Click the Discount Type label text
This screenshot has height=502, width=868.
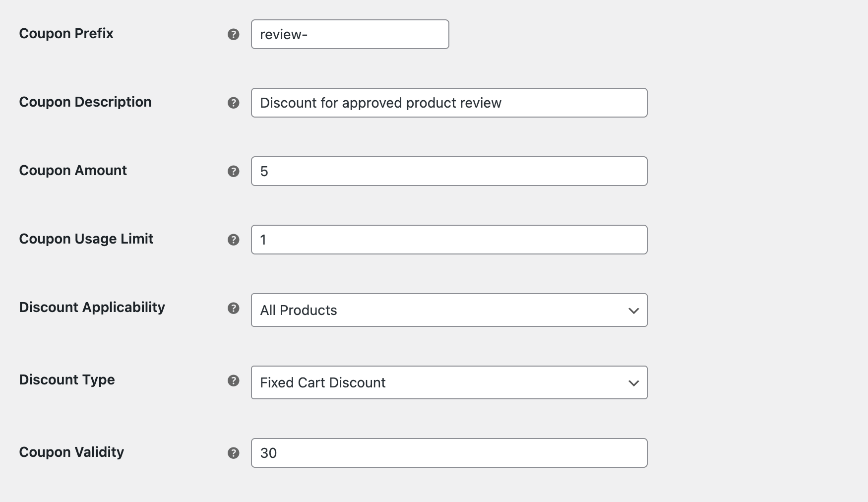pos(66,380)
